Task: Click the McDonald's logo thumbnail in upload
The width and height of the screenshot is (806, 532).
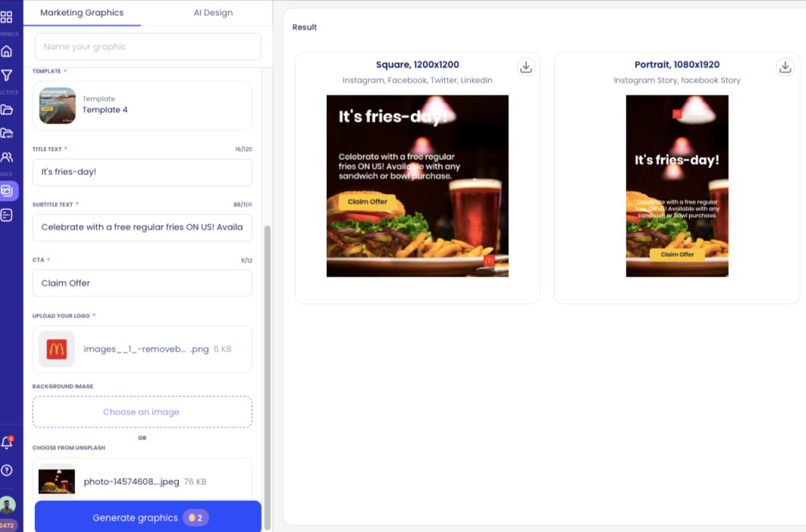Action: tap(57, 349)
